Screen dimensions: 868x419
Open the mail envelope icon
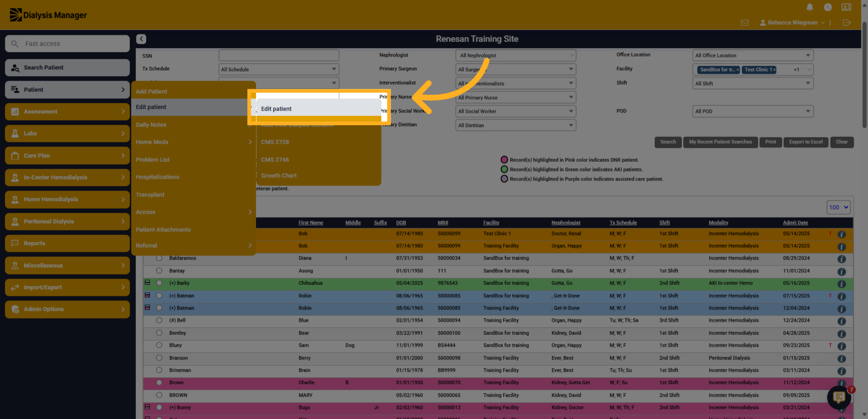(744, 23)
